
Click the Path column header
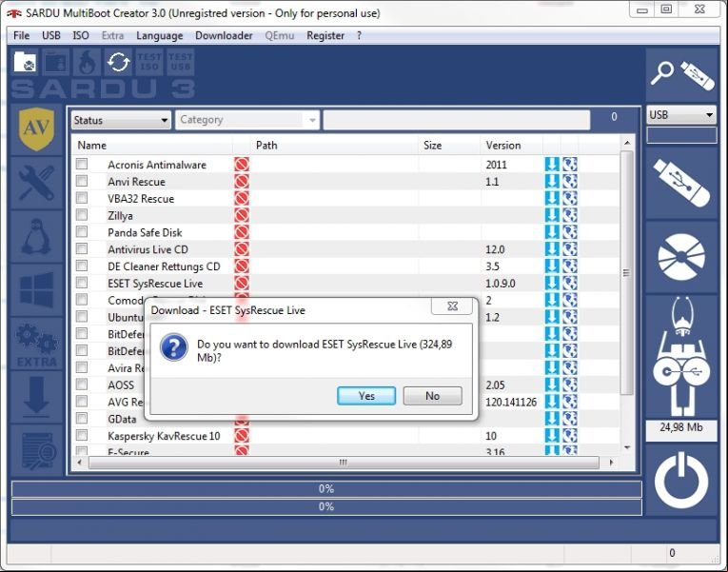tap(334, 146)
